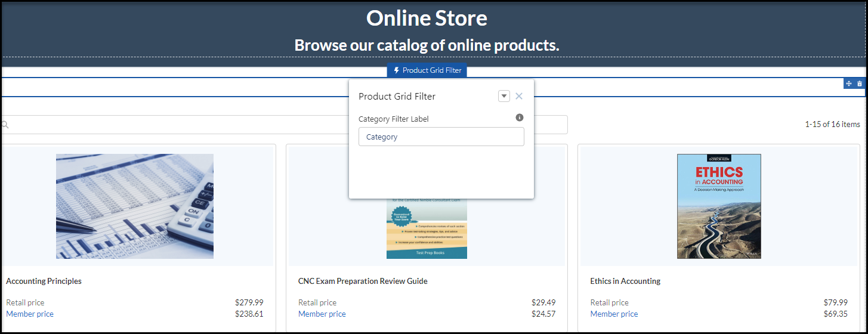
Task: Focus the product search input box
Action: click(x=179, y=125)
